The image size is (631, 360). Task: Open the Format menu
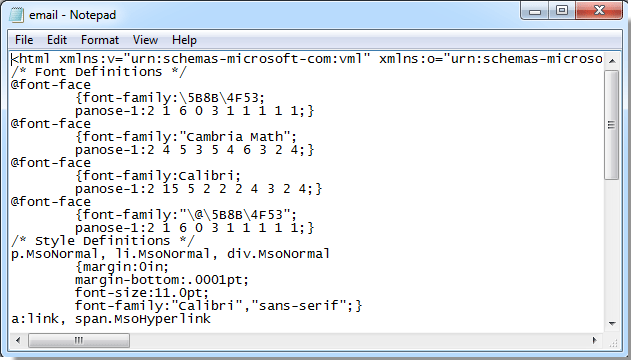click(x=100, y=40)
